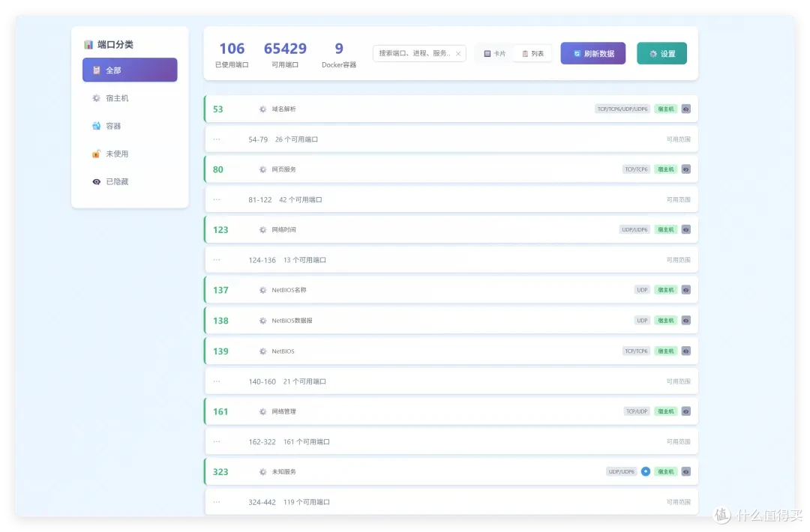Show the 已隐藏 ports category
This screenshot has width=810, height=532.
click(x=130, y=181)
